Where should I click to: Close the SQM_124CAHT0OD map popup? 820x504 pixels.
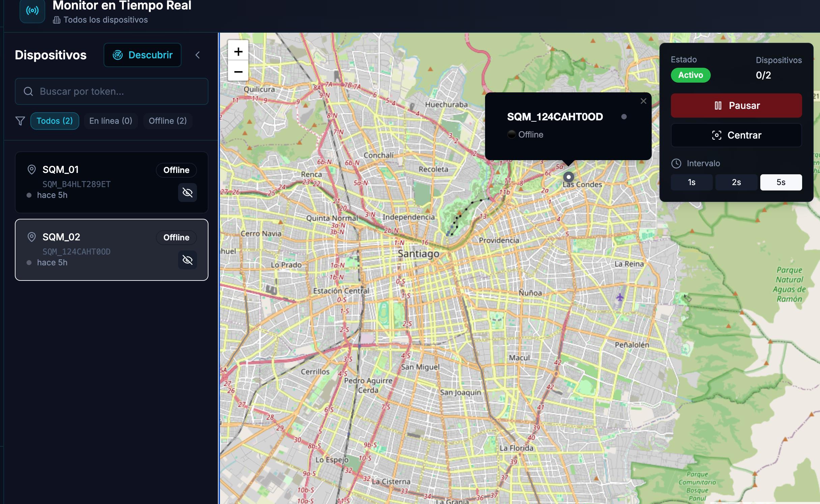[x=643, y=101]
